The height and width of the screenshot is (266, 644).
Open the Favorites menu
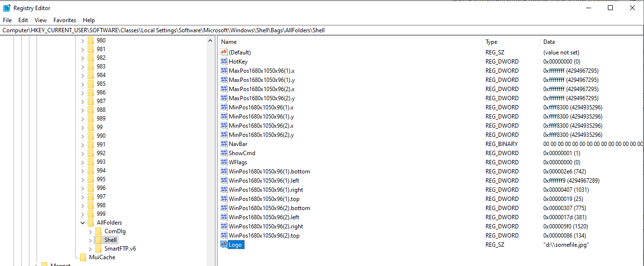65,20
